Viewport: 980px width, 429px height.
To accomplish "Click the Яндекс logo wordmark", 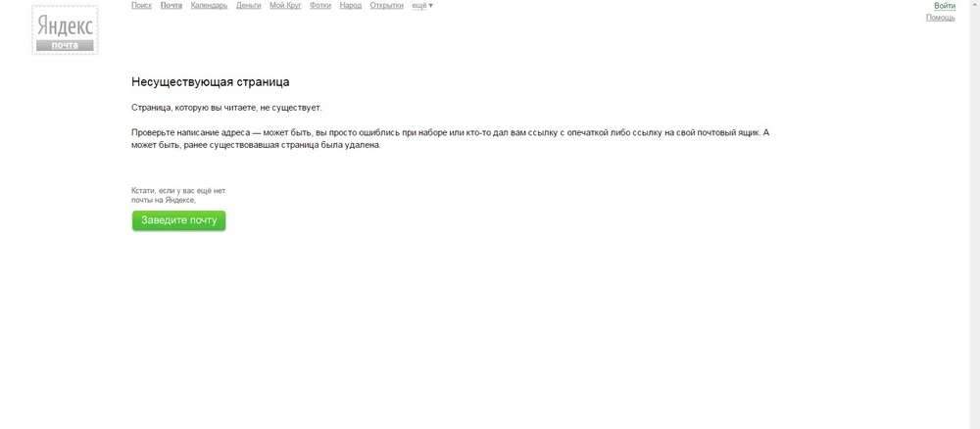I will (65, 26).
